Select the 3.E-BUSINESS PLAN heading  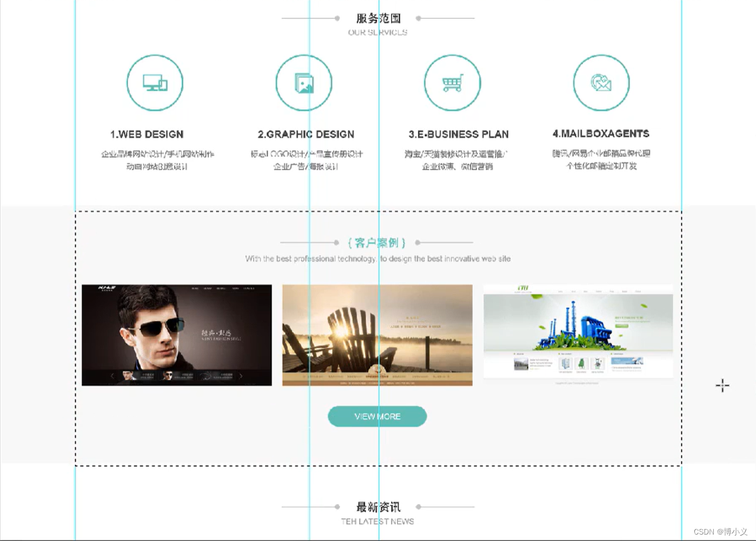point(459,134)
